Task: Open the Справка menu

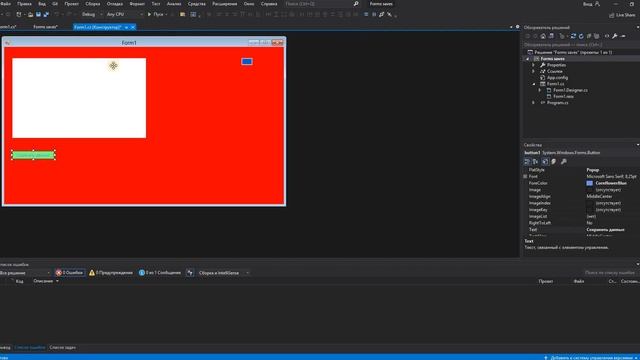Action: click(269, 4)
